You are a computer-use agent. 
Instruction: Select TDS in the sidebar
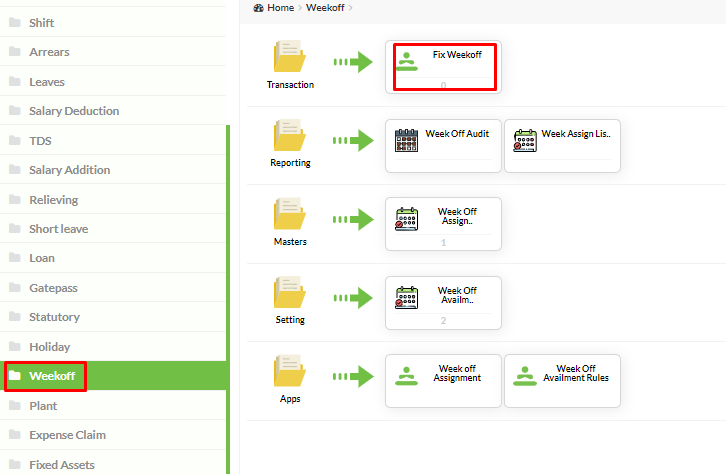coord(113,140)
